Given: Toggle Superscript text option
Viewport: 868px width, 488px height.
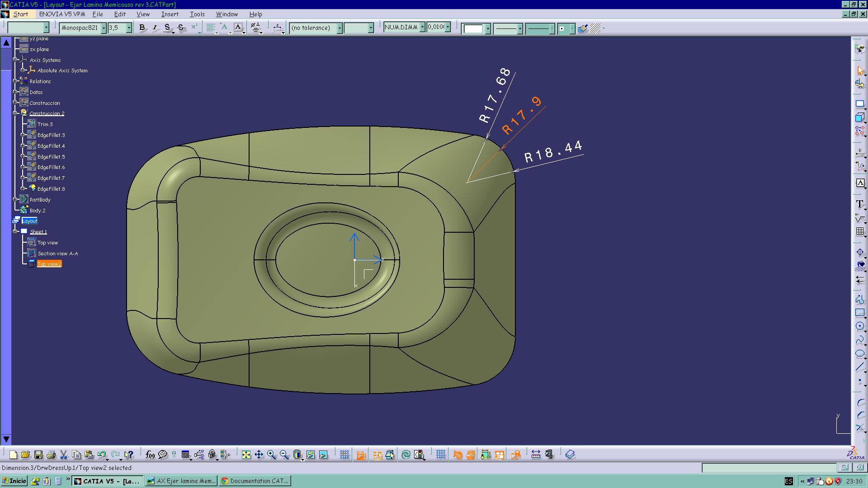Looking at the screenshot, I should (195, 28).
